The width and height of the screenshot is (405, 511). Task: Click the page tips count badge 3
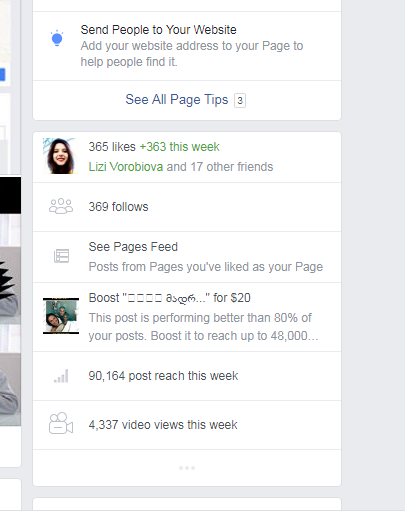[240, 100]
